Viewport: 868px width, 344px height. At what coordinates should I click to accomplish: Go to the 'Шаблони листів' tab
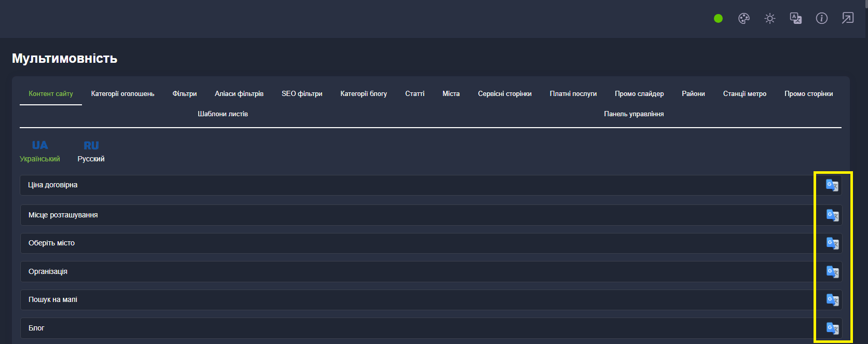coord(223,114)
